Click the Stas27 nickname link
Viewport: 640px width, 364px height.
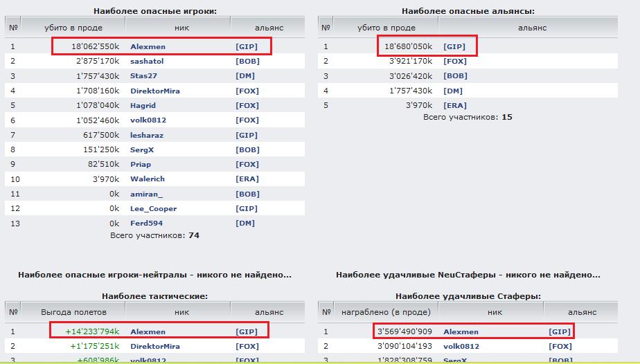pos(144,76)
